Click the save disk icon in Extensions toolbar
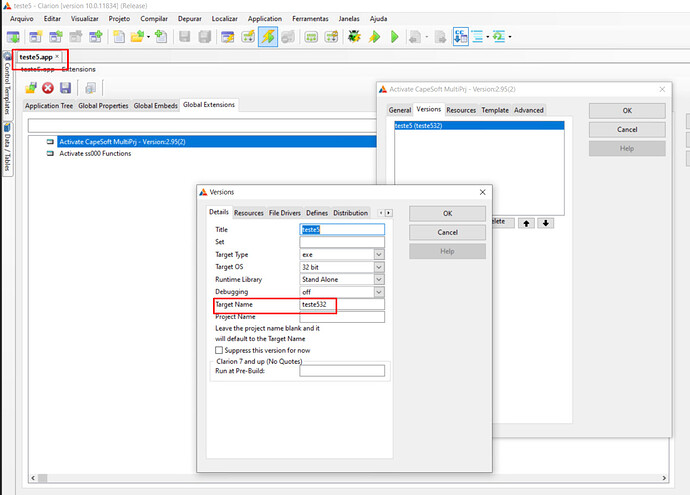Image resolution: width=690 pixels, height=495 pixels. point(65,88)
